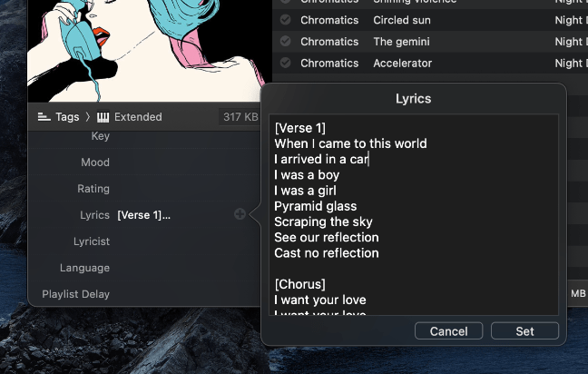This screenshot has width=588, height=374.
Task: Confirm lyrics with the Set button
Action: 524,331
